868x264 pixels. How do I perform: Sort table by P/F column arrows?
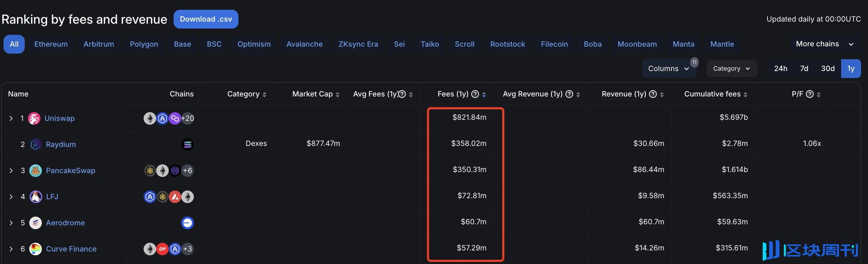(x=818, y=95)
